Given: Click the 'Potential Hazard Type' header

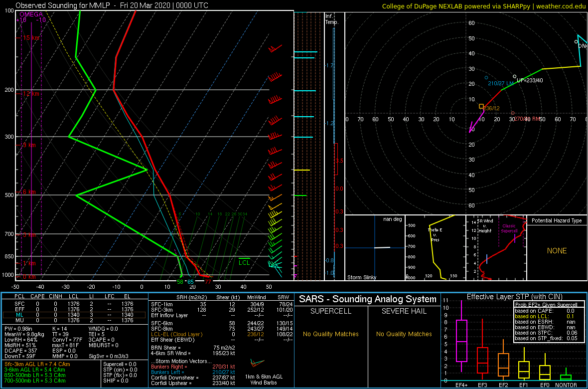Looking at the screenshot, I should pos(557,220).
